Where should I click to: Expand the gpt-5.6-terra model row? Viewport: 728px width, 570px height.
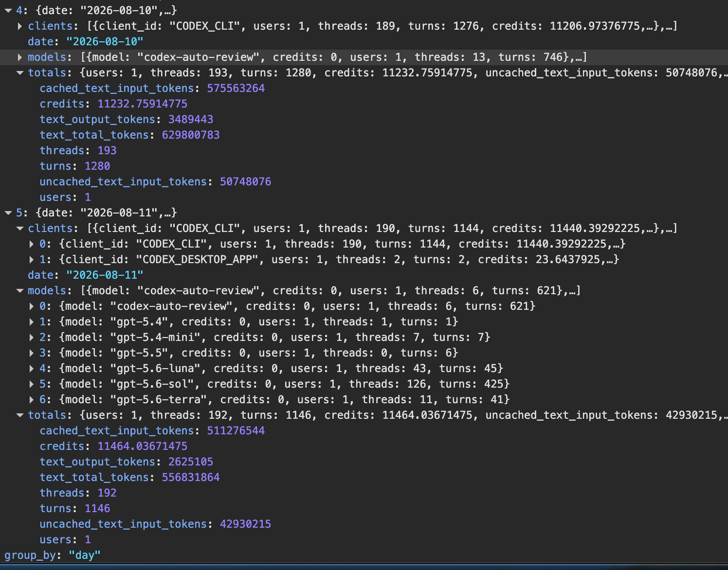[x=32, y=399]
